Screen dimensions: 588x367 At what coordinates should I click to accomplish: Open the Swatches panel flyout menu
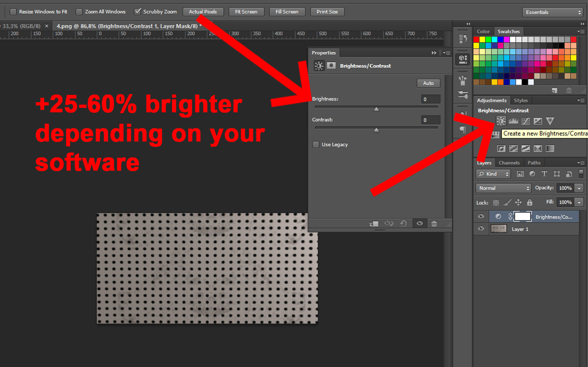tap(581, 31)
